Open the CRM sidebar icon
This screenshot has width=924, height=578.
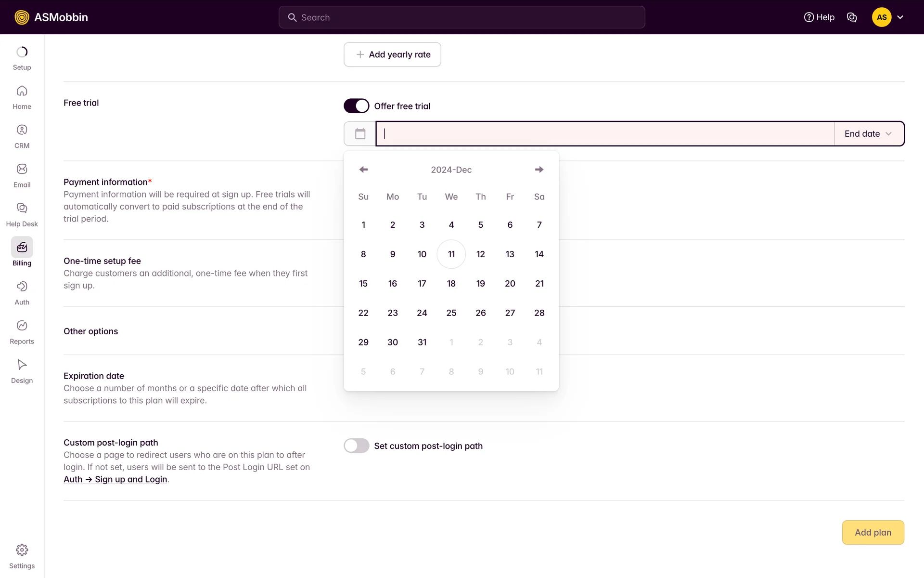[x=22, y=136]
